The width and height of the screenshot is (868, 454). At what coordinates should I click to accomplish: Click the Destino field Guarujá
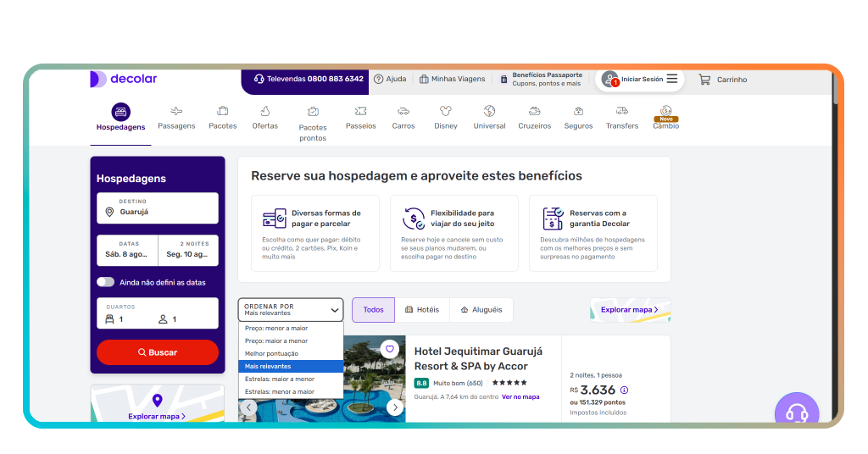pos(158,208)
